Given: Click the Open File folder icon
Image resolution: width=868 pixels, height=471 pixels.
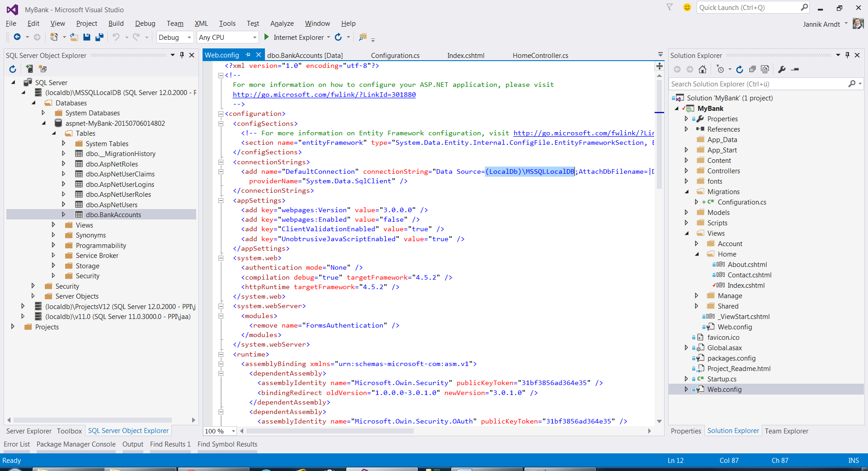Looking at the screenshot, I should coord(74,37).
